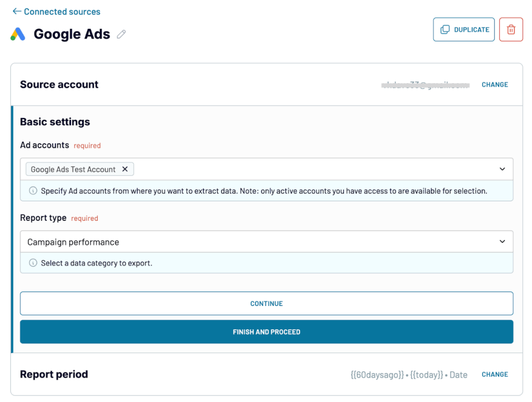Open the Source account section header
This screenshot has height=402, width=532.
point(267,85)
